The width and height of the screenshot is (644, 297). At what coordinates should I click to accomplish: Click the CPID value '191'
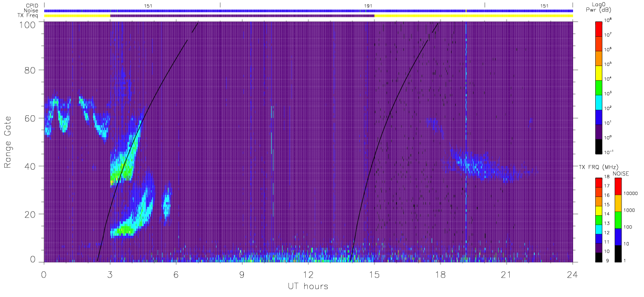tap(368, 6)
